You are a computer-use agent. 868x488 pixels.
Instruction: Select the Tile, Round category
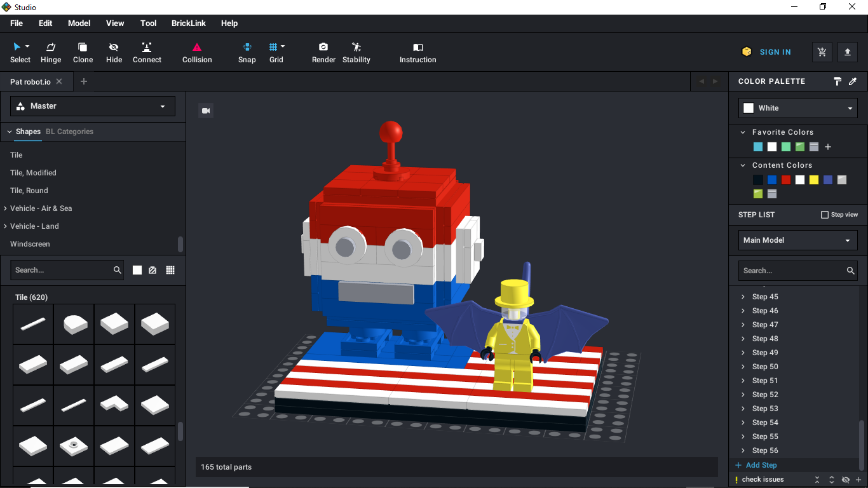tap(29, 191)
